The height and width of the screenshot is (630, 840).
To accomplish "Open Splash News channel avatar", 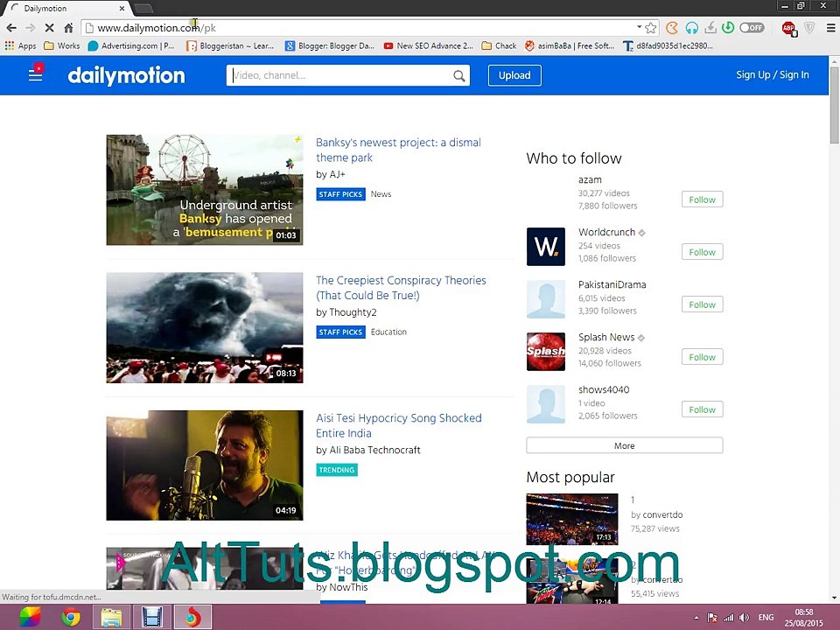I will 545,352.
